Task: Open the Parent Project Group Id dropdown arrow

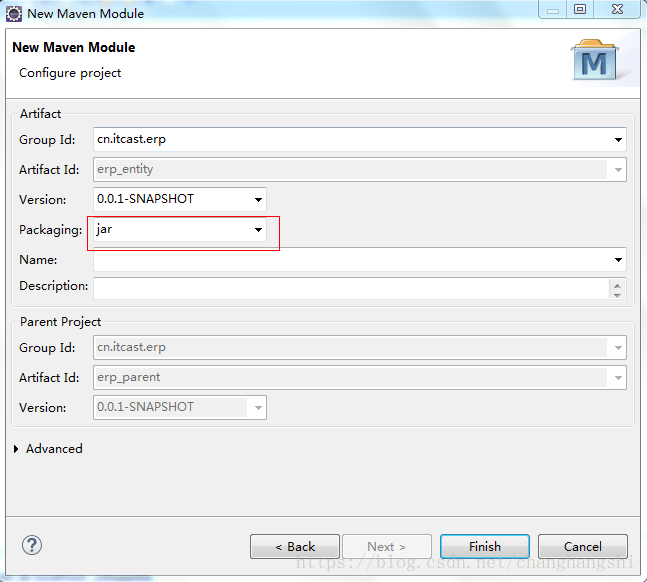Action: [x=618, y=348]
